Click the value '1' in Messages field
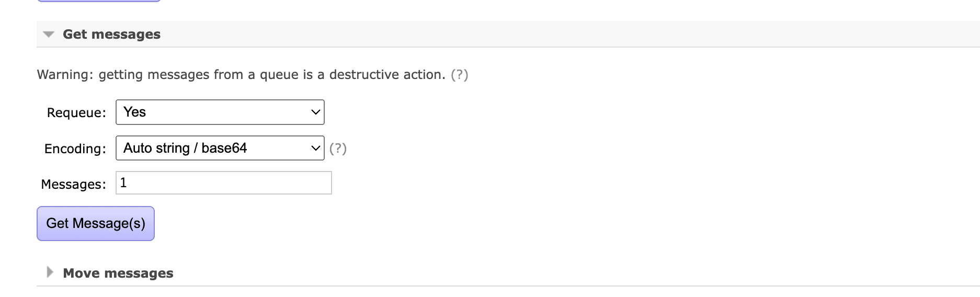 (x=123, y=183)
